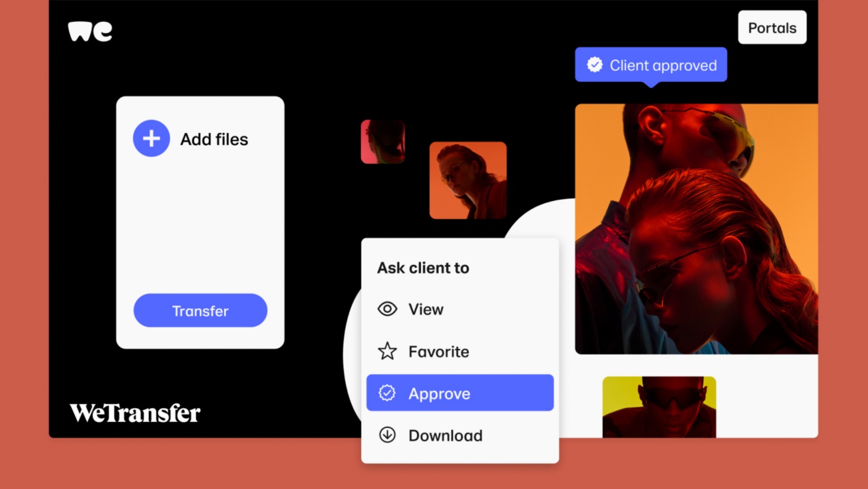
Task: Choose the Favorite label in the menu
Action: pos(438,351)
